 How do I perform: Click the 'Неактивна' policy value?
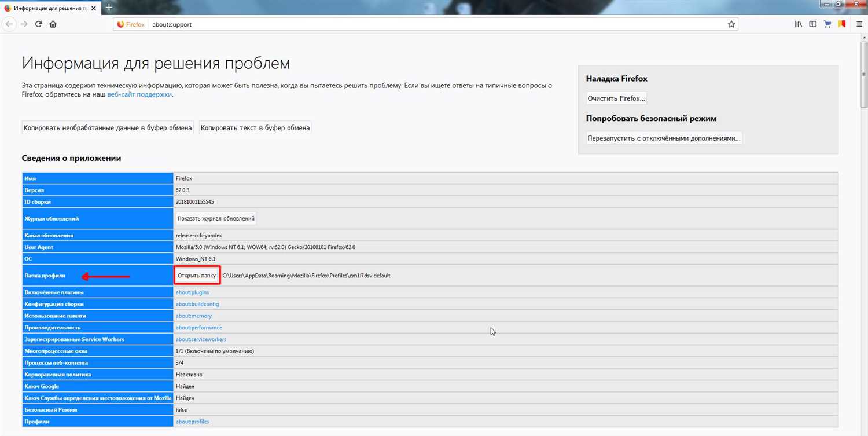point(189,375)
